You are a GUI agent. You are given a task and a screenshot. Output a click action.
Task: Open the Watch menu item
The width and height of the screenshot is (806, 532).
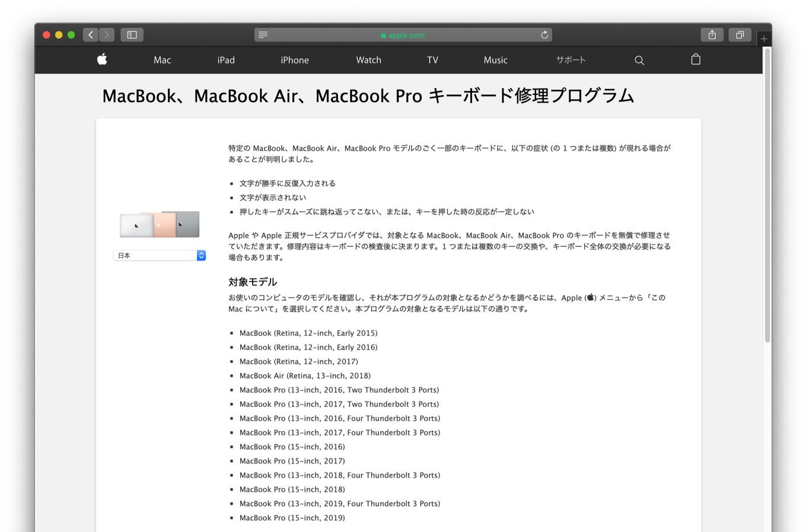[368, 60]
